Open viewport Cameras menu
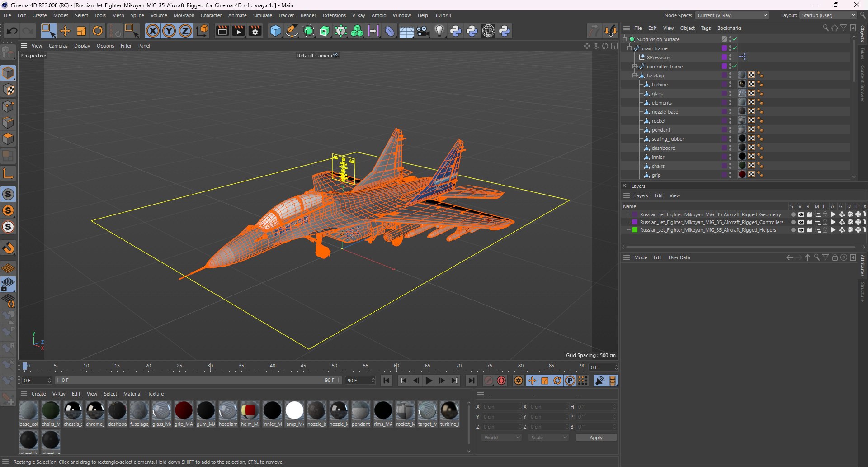 point(58,46)
